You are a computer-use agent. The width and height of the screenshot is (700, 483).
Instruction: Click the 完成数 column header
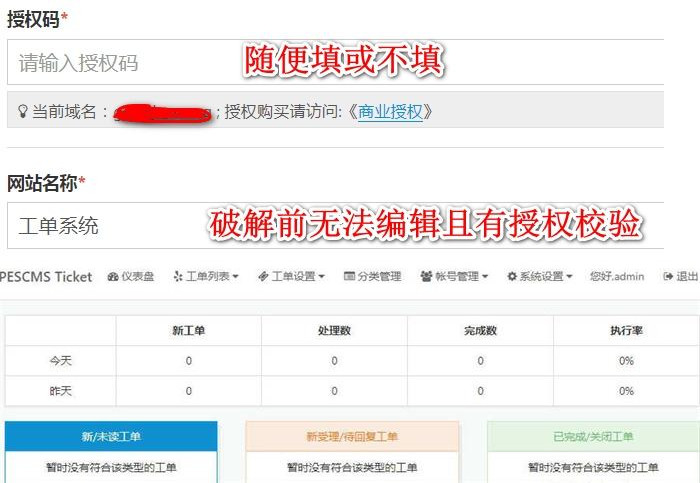coord(480,331)
